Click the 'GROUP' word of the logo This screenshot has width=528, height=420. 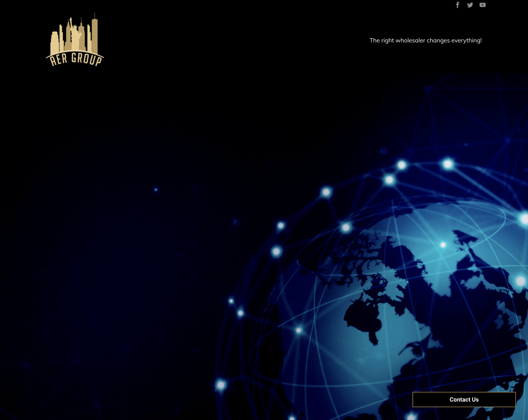pyautogui.click(x=87, y=59)
